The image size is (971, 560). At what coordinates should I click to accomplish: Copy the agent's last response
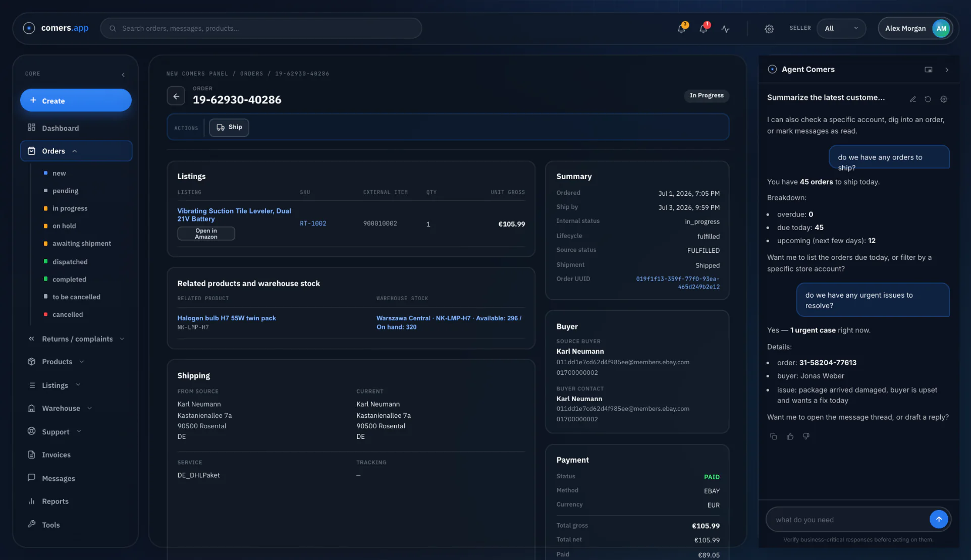pos(773,436)
